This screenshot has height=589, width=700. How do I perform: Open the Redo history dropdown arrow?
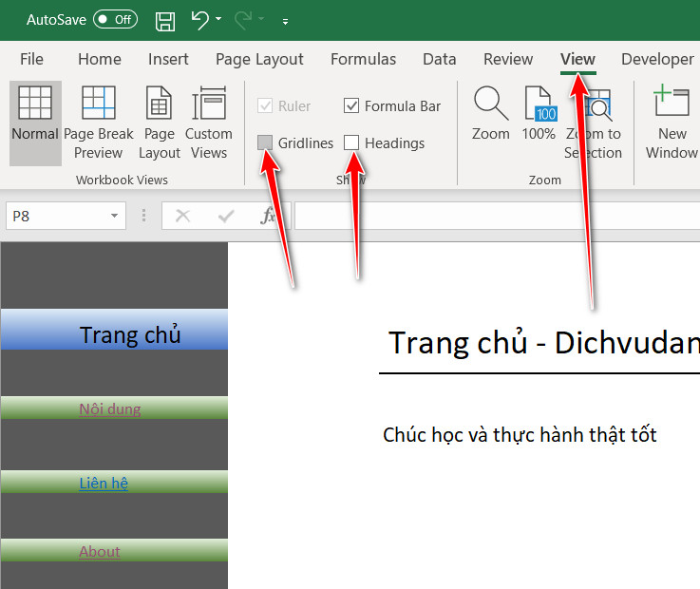point(261,19)
